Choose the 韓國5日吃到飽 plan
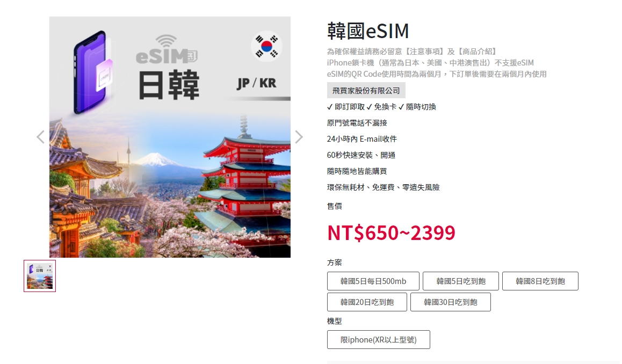The height and width of the screenshot is (364, 622). coord(460,281)
